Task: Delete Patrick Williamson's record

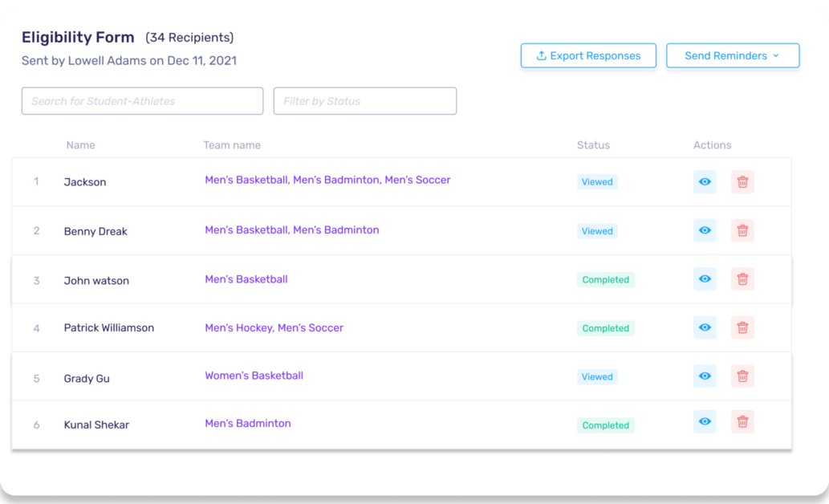Action: pos(742,327)
